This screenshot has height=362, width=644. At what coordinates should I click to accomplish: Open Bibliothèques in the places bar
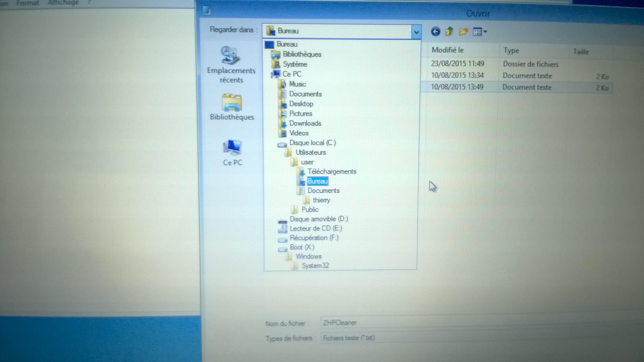click(232, 107)
